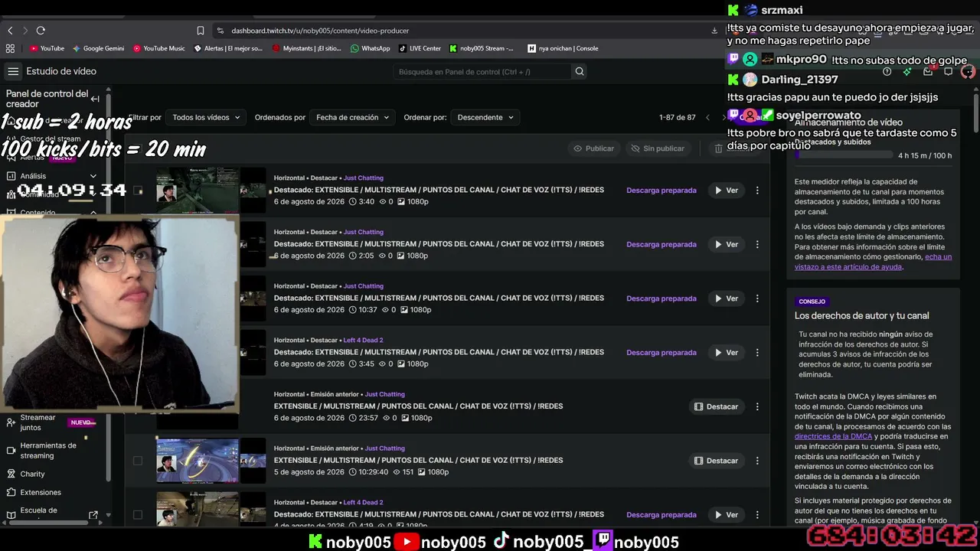
Task: Open the YouTube Music bookmark
Action: 159,48
